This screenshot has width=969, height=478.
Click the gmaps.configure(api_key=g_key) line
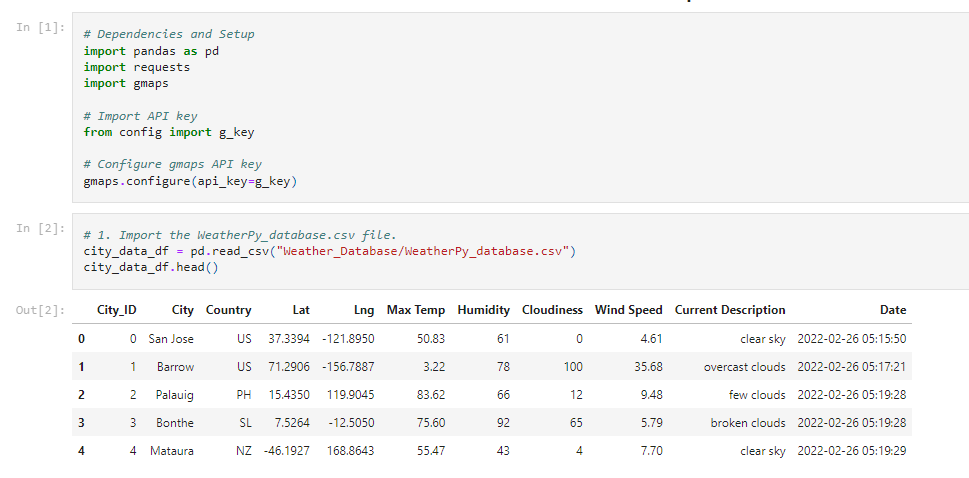(x=190, y=182)
